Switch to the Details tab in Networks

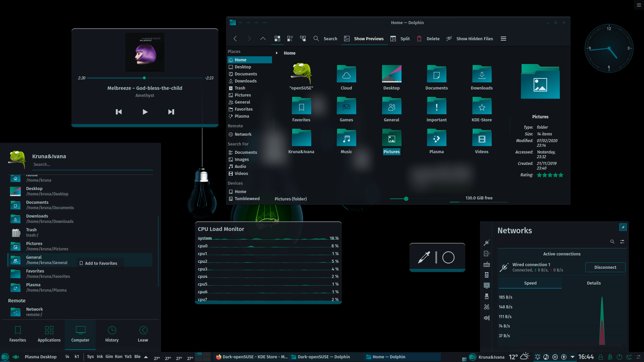593,283
